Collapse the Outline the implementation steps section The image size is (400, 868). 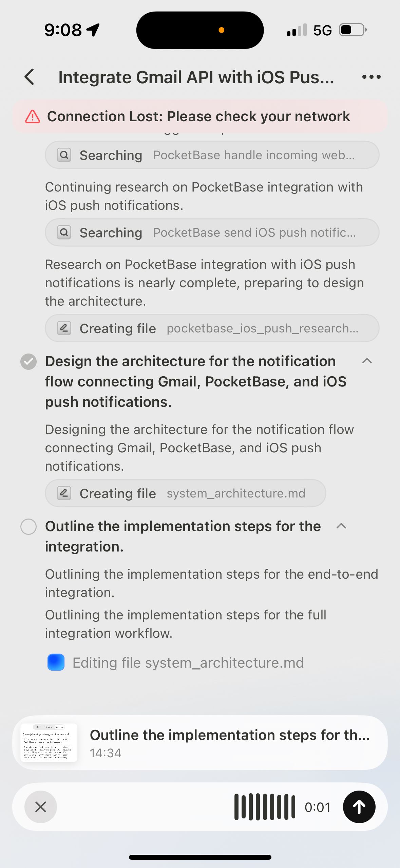pyautogui.click(x=341, y=526)
